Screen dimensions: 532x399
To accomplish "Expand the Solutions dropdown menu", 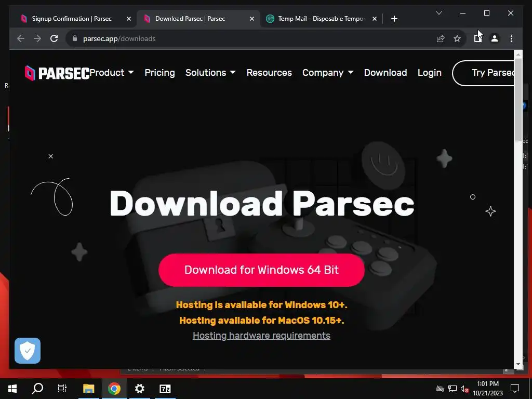I will click(210, 73).
